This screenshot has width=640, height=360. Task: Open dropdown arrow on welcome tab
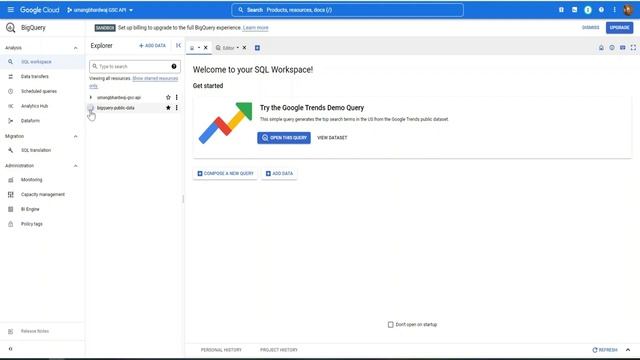(199, 48)
